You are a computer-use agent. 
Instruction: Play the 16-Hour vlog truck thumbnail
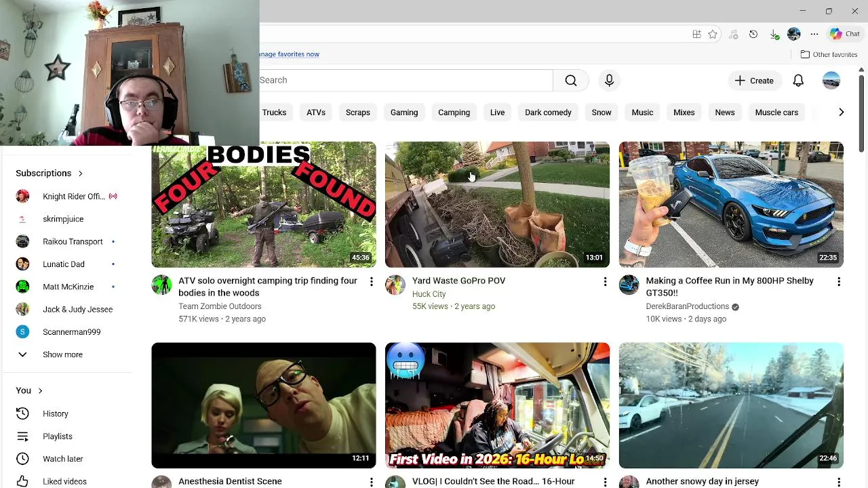coord(497,405)
